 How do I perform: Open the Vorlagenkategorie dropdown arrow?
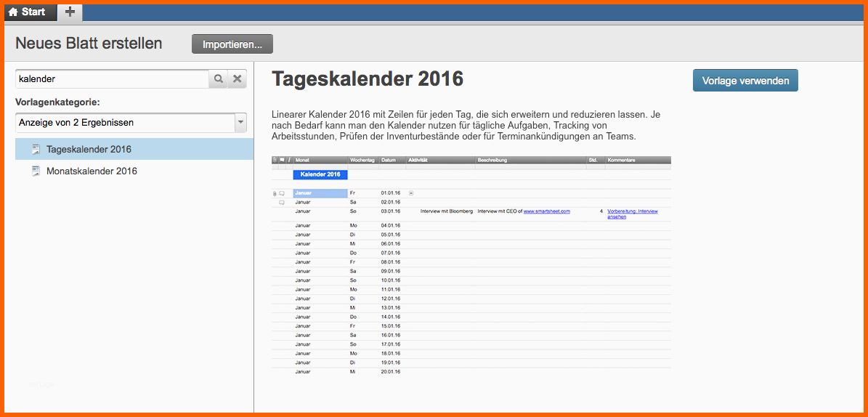pos(240,122)
